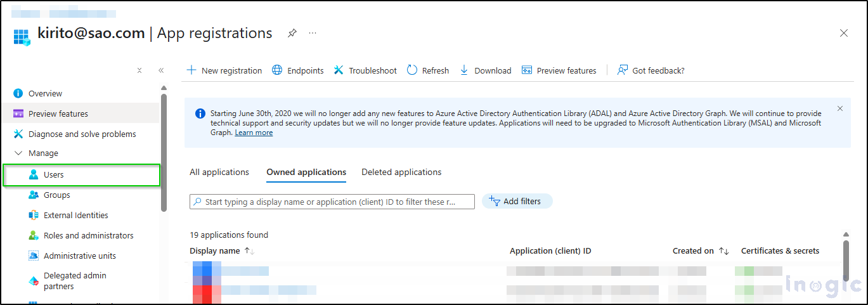Click the info icon in ADAL banner
This screenshot has width=868, height=305.
200,114
